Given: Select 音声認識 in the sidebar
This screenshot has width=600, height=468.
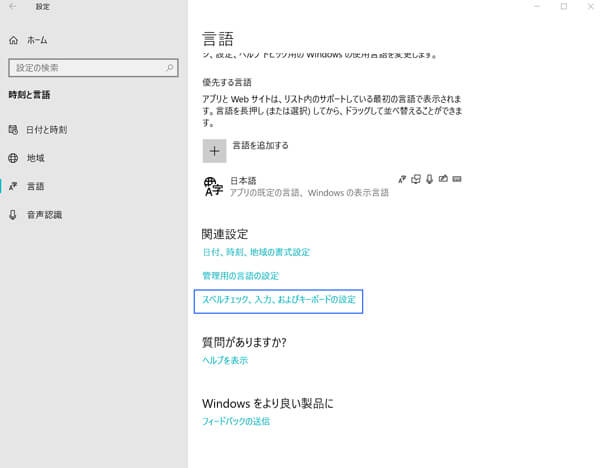Looking at the screenshot, I should click(94, 215).
